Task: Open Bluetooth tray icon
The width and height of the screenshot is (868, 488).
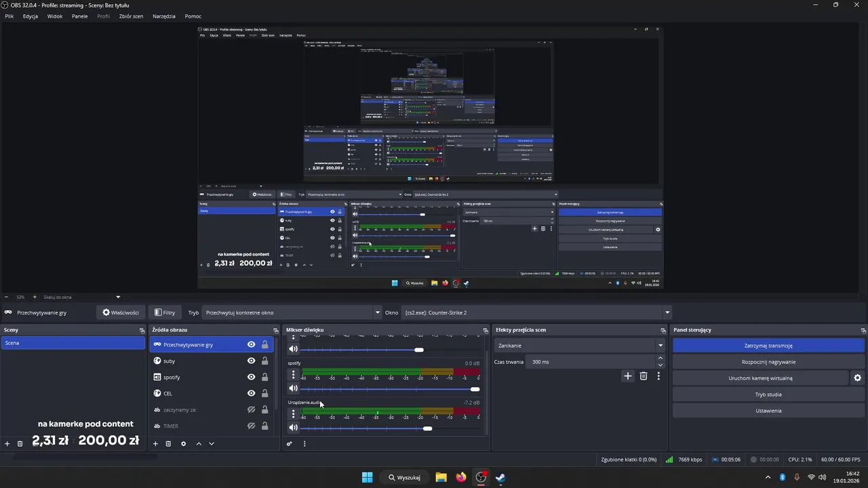Action: 782,477
